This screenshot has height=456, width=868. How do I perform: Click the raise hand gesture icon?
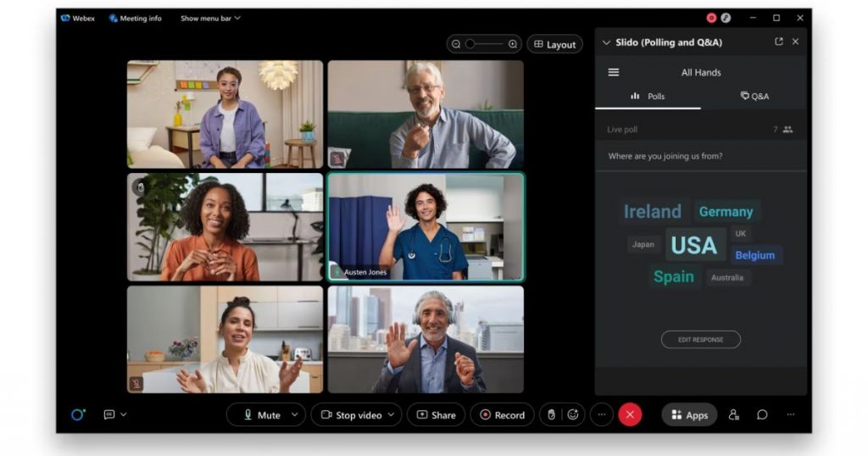tap(551, 414)
